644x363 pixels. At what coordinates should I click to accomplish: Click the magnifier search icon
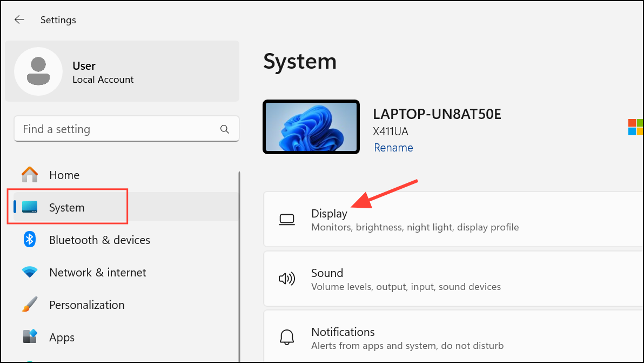pos(225,129)
